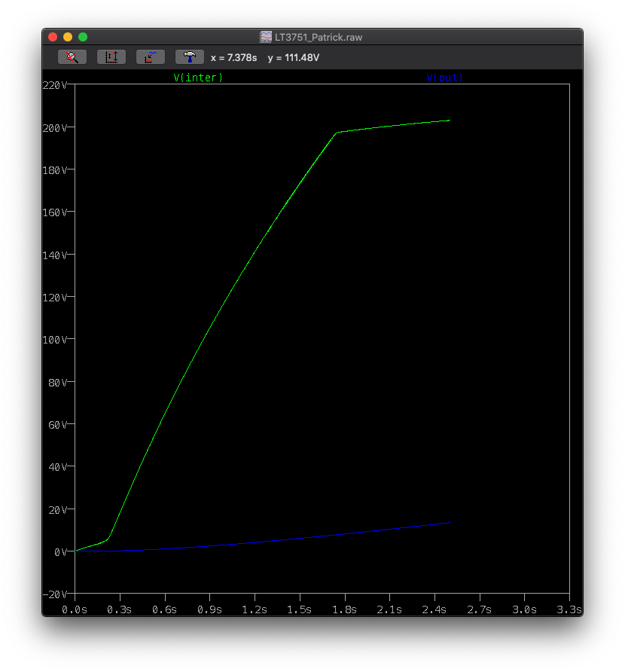The width and height of the screenshot is (625, 672).
Task: Zoom the window using the green button
Action: 83,37
